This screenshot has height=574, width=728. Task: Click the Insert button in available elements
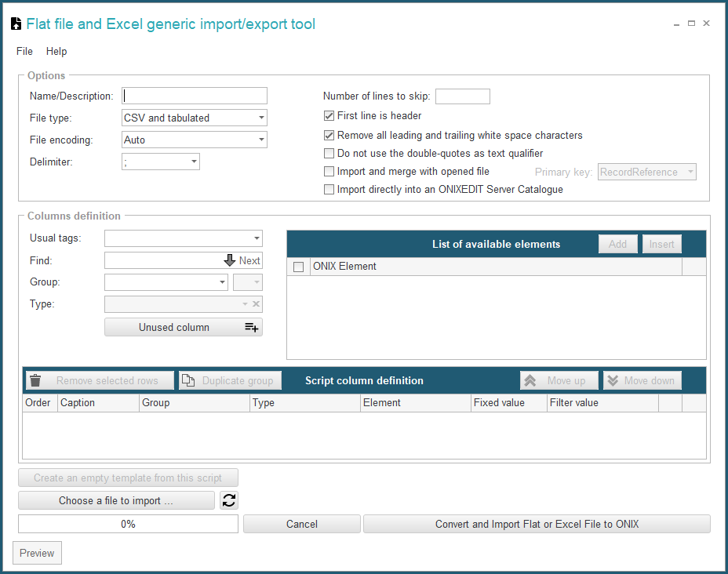click(661, 244)
